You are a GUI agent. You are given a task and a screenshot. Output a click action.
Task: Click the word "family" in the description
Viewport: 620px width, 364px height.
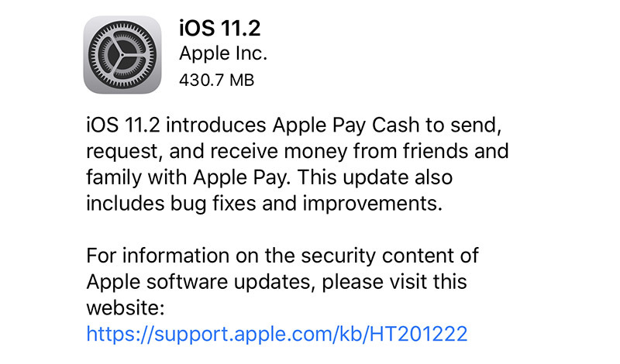click(x=114, y=178)
